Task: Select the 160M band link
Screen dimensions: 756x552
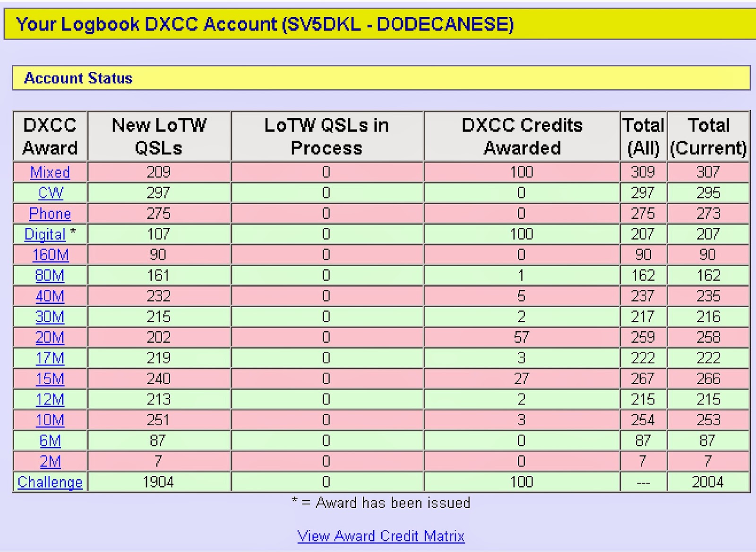Action: (50, 255)
